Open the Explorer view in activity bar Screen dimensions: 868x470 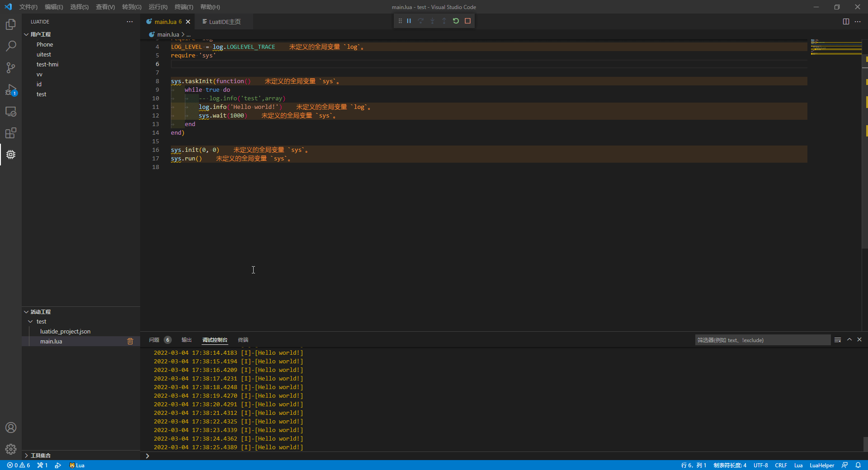coord(11,24)
